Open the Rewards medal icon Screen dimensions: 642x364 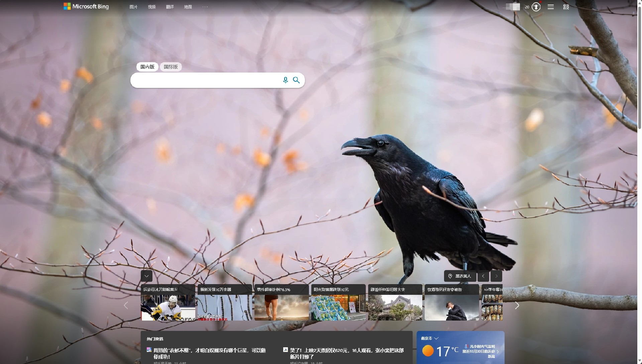(536, 7)
